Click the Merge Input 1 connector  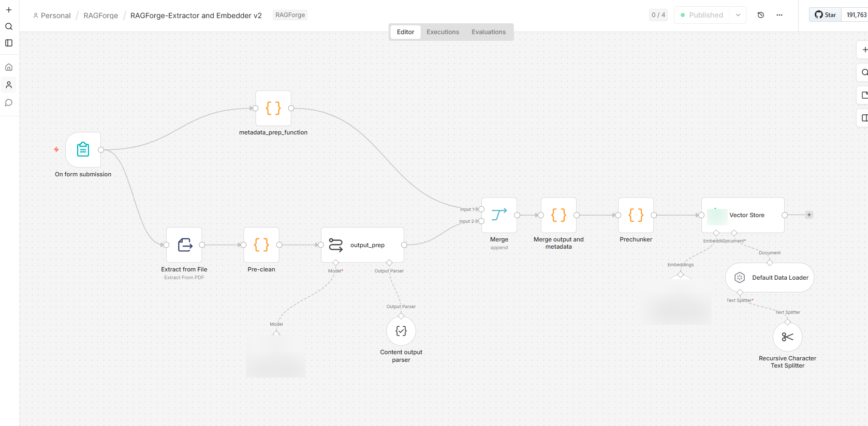pyautogui.click(x=481, y=209)
